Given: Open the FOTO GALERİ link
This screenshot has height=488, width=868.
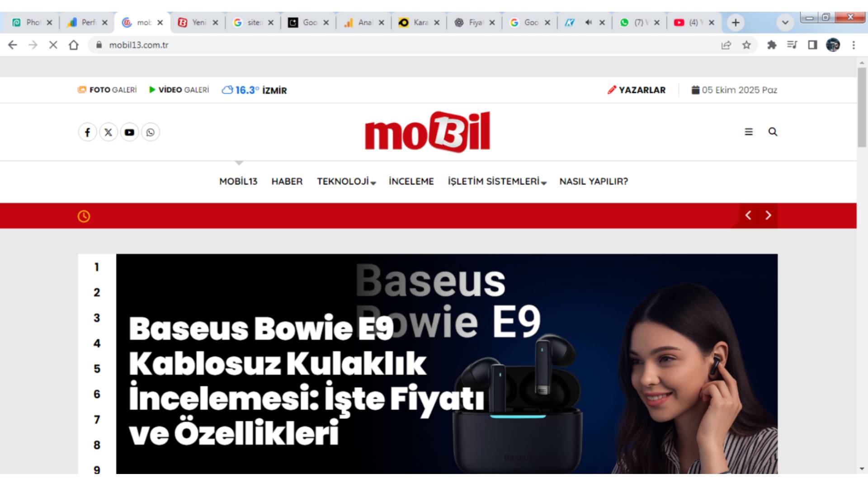Looking at the screenshot, I should point(107,90).
